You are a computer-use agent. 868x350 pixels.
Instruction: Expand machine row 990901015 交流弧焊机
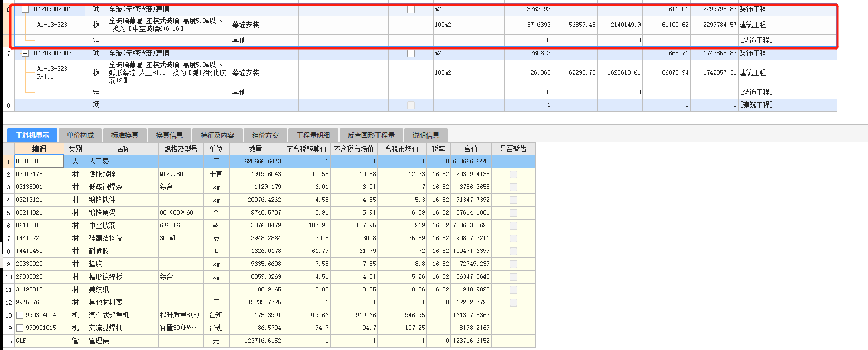[20, 328]
